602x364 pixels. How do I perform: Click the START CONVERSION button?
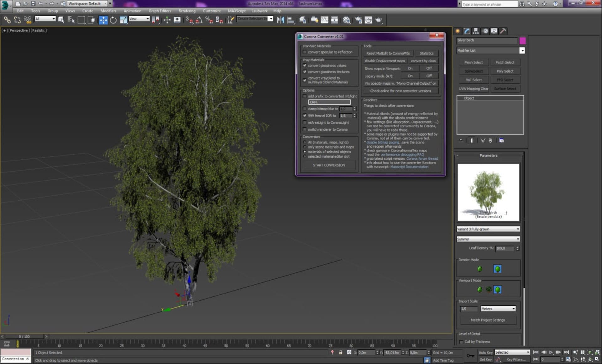tap(329, 165)
